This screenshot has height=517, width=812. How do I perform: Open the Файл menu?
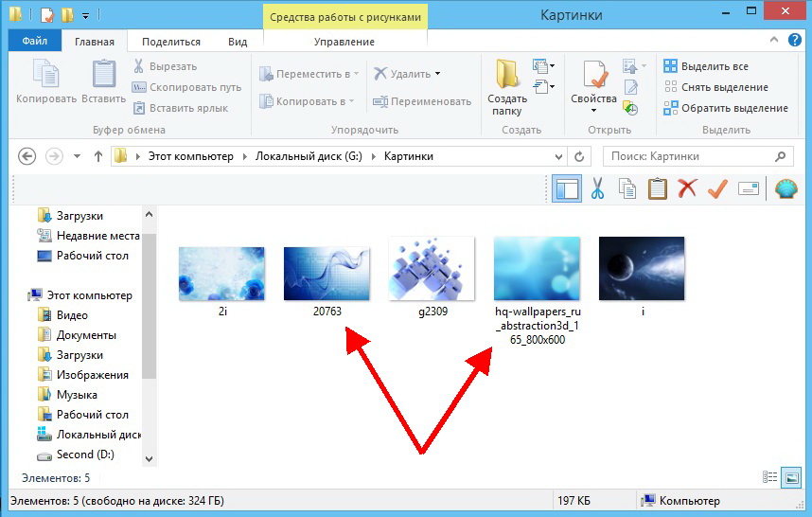tap(35, 41)
